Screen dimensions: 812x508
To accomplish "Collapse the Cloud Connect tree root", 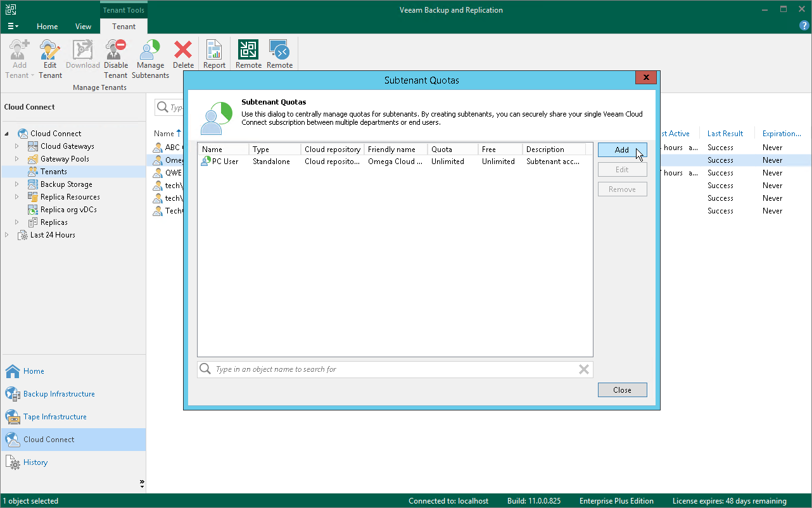I will tap(8, 134).
